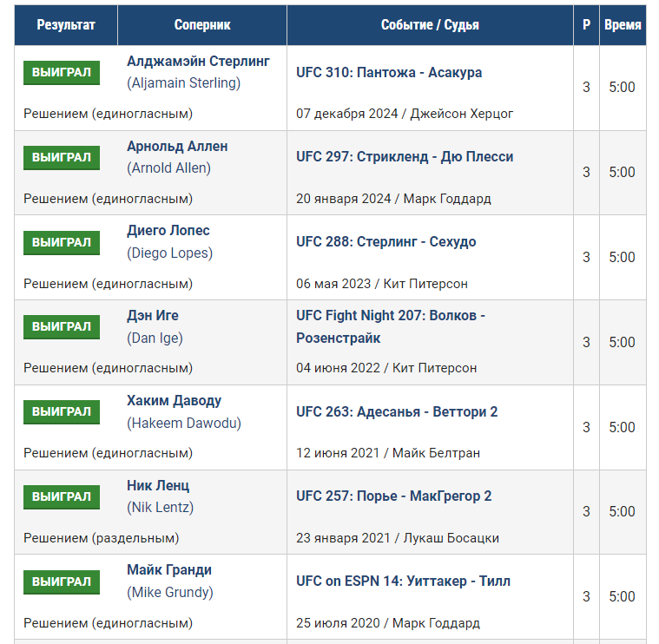Click the Время column header
The height and width of the screenshot is (644, 659).
tap(623, 25)
